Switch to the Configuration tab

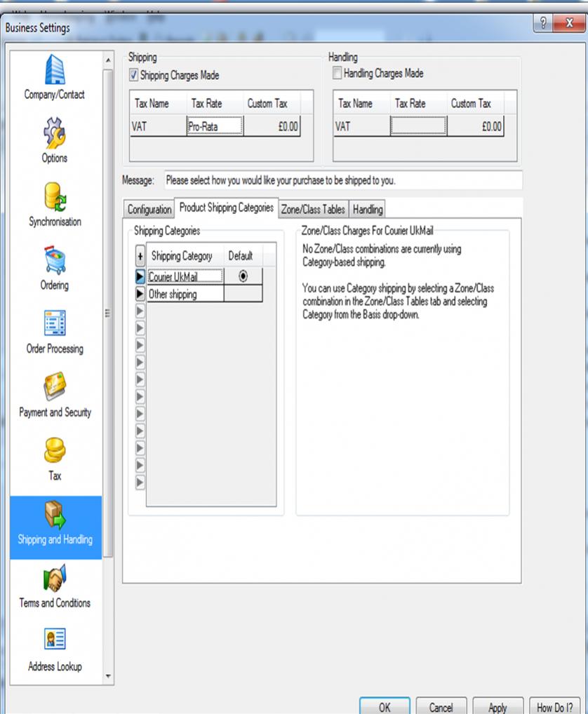tap(149, 209)
